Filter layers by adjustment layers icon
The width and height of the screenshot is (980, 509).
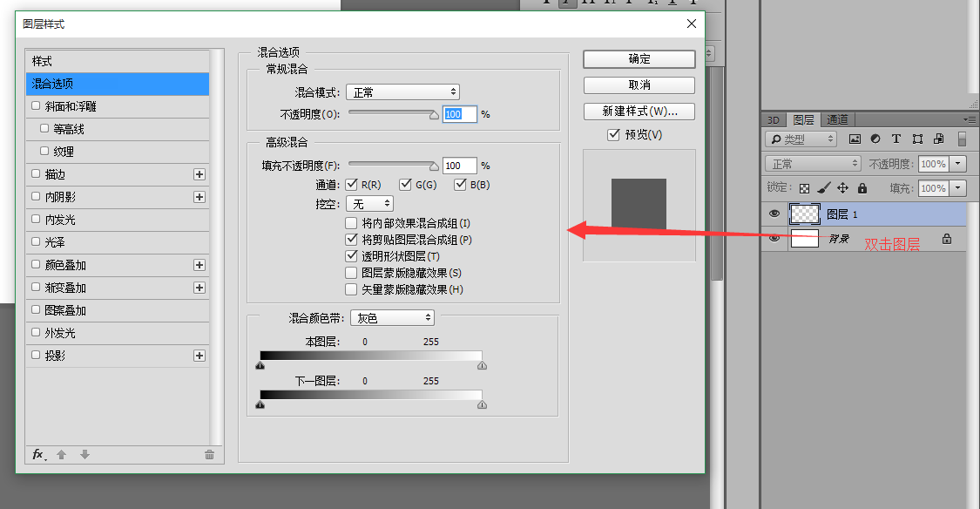[875, 139]
